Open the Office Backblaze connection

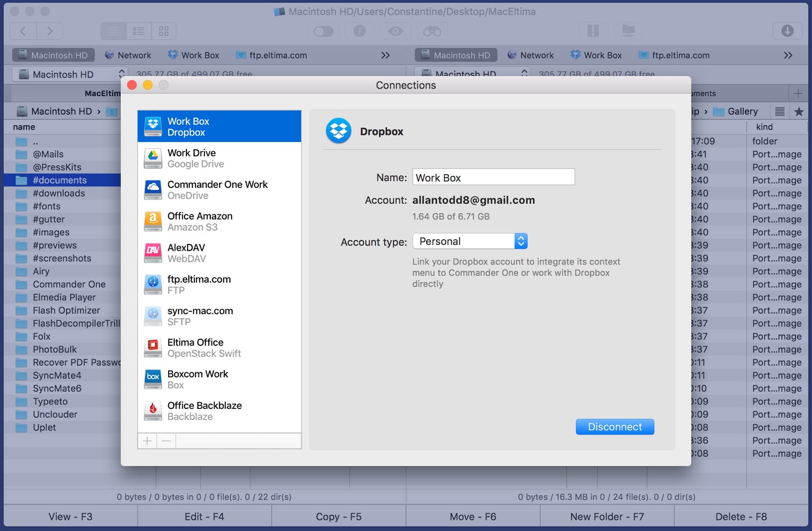(x=219, y=411)
